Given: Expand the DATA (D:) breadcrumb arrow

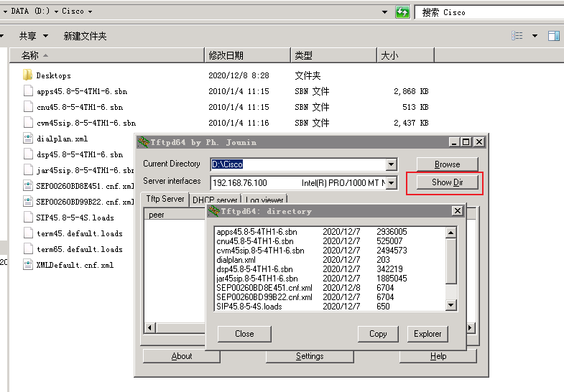Looking at the screenshot, I should point(57,12).
